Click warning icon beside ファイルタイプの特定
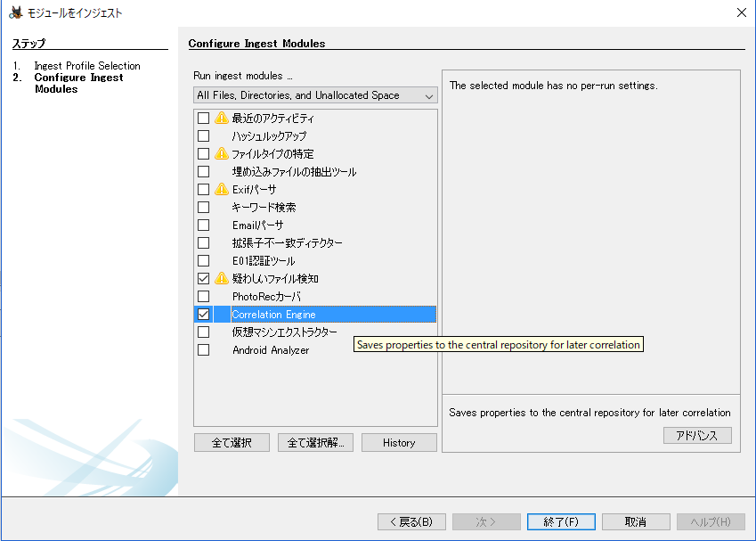 (222, 153)
